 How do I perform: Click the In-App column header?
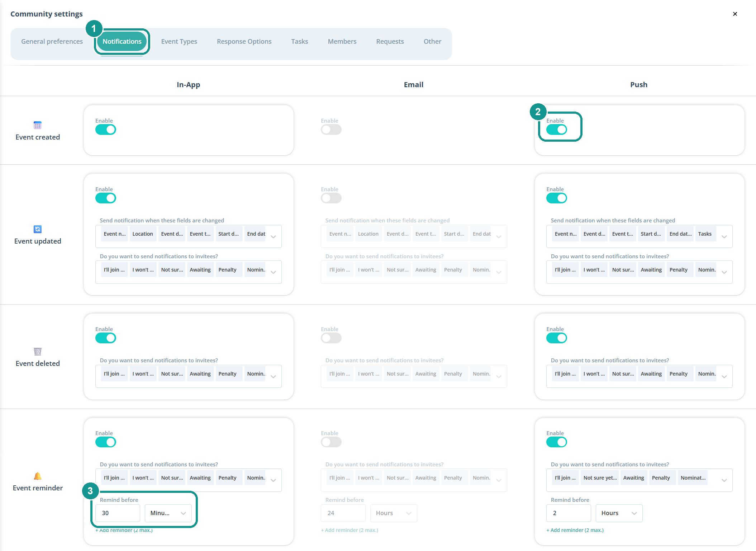coord(188,85)
